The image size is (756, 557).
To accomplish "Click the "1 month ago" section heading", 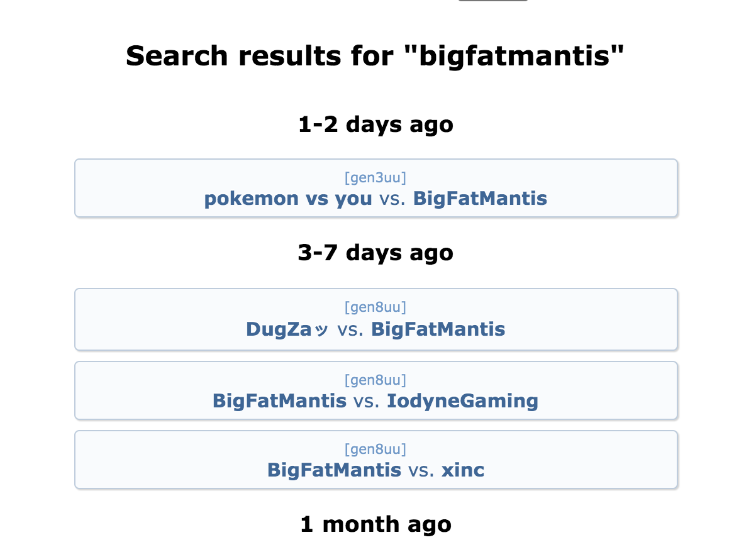I will tap(375, 524).
